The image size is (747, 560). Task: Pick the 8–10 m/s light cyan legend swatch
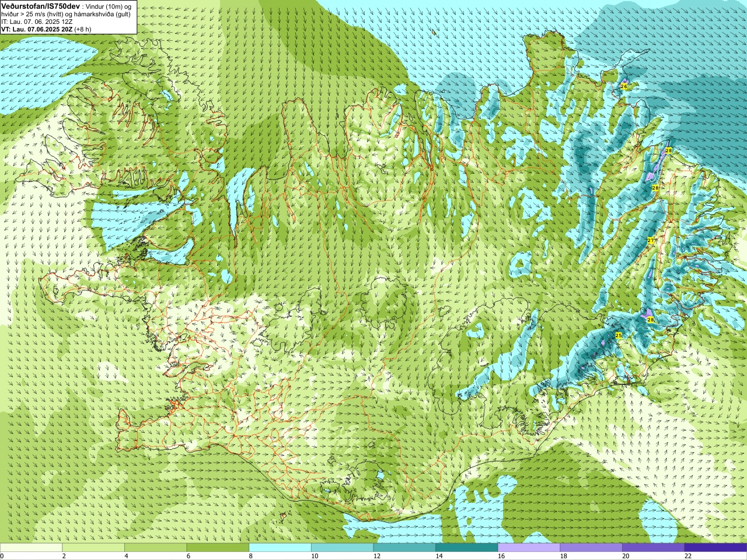[280, 548]
